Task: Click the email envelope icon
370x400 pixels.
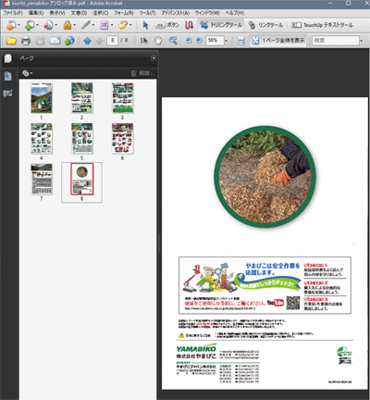Action: [55, 41]
